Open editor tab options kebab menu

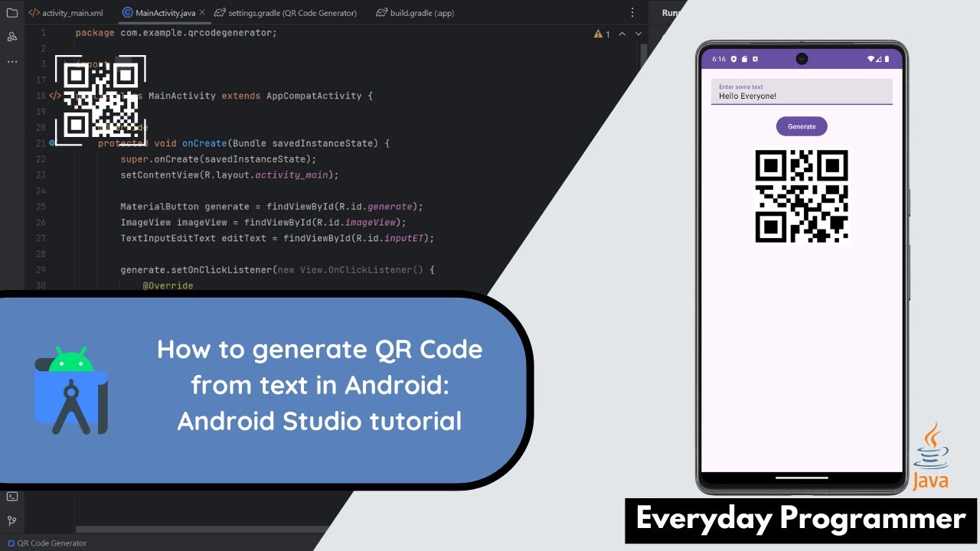[x=632, y=13]
